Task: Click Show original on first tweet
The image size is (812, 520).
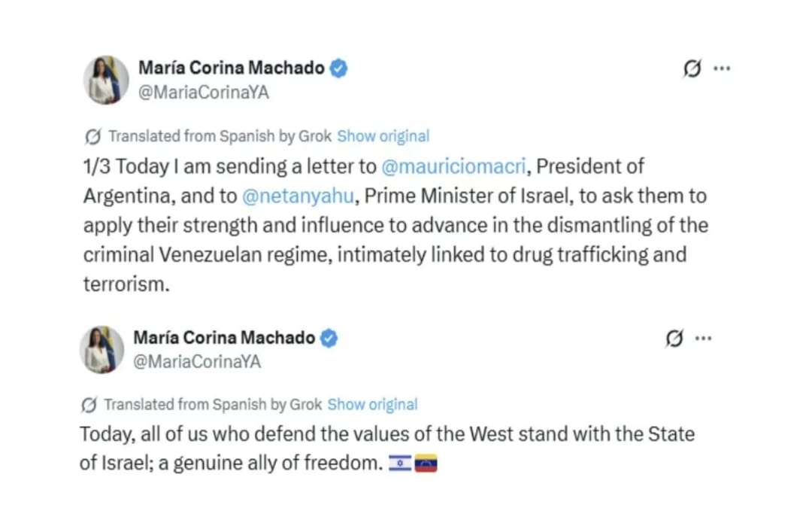Action: coord(383,136)
